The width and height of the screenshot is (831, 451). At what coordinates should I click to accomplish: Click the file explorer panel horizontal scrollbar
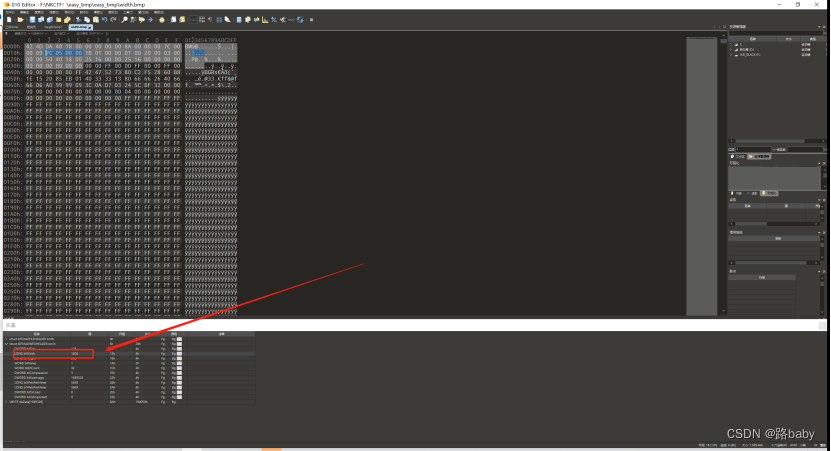tap(777, 141)
